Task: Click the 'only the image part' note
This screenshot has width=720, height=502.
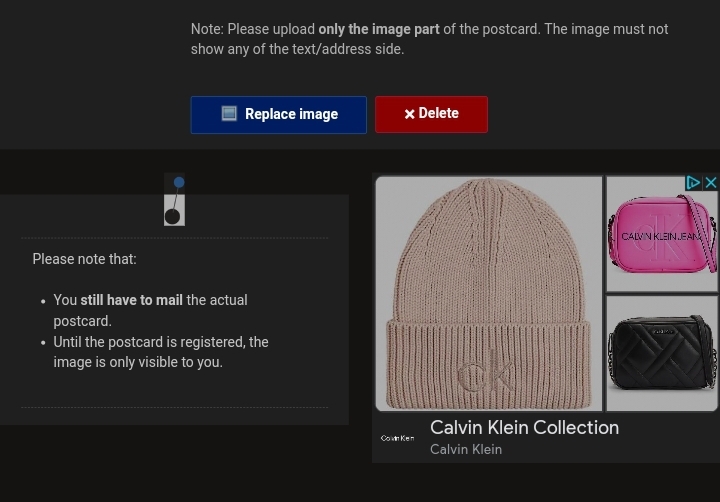Action: (x=379, y=29)
